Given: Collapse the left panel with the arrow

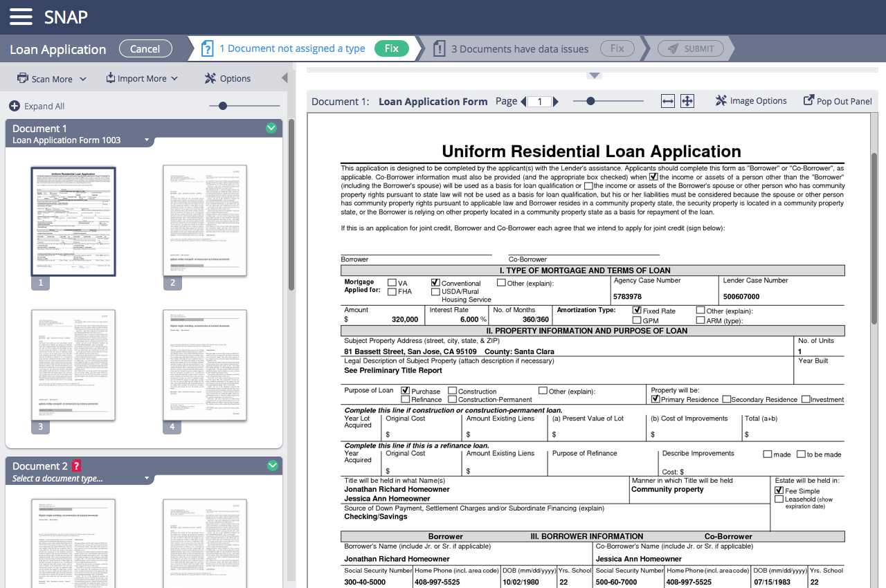Looking at the screenshot, I should click(284, 78).
